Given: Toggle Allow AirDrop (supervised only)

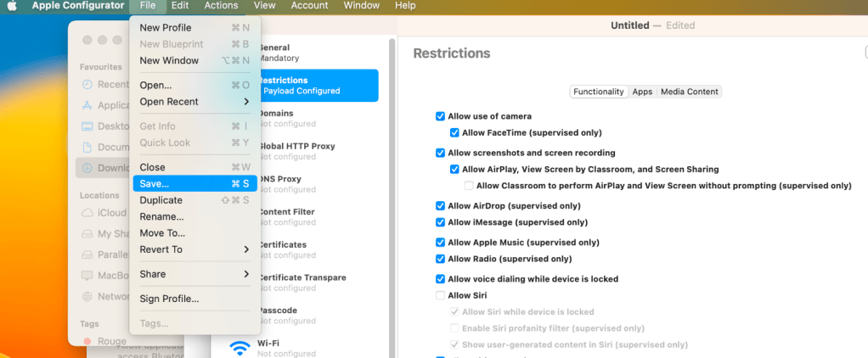Looking at the screenshot, I should 440,206.
